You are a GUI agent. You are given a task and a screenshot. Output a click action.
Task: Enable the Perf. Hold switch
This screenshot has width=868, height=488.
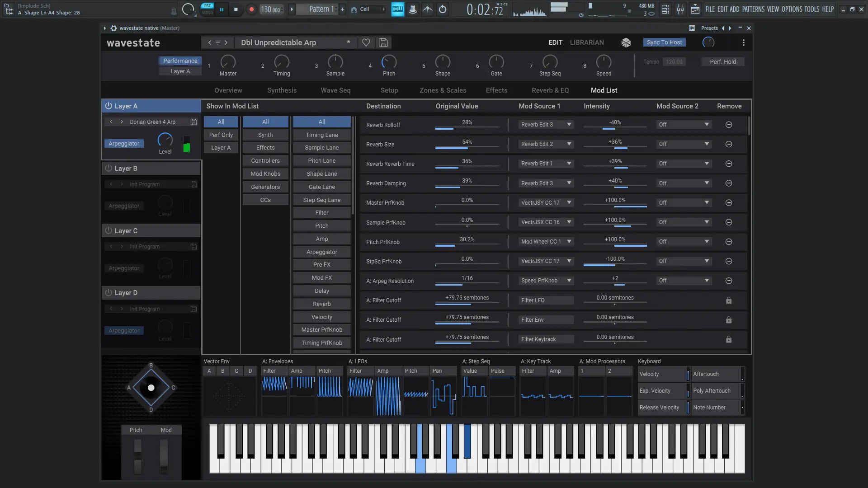[722, 62]
